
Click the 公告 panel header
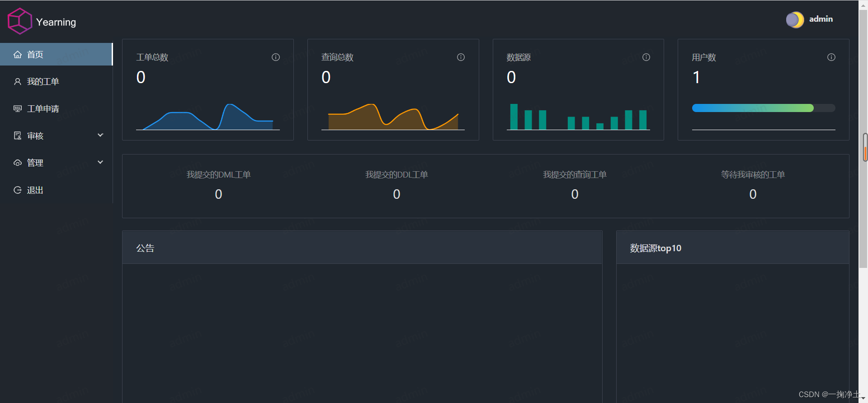pos(362,248)
